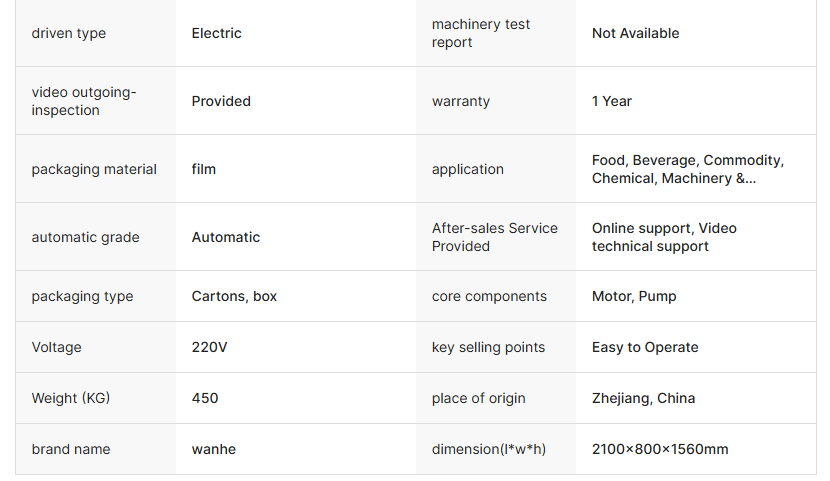Image resolution: width=830 pixels, height=481 pixels.
Task: Click the 'driven type' label cell
Action: coord(68,33)
